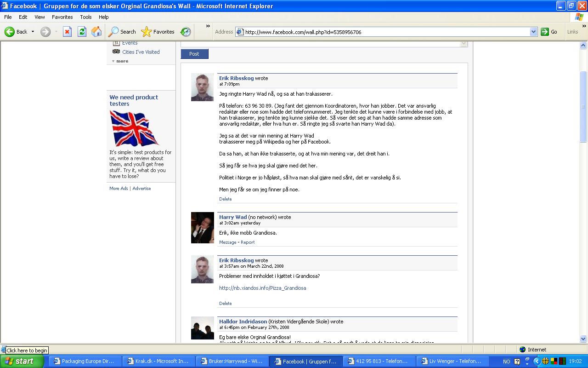
Task: Click the British flag ad image
Action: point(134,128)
